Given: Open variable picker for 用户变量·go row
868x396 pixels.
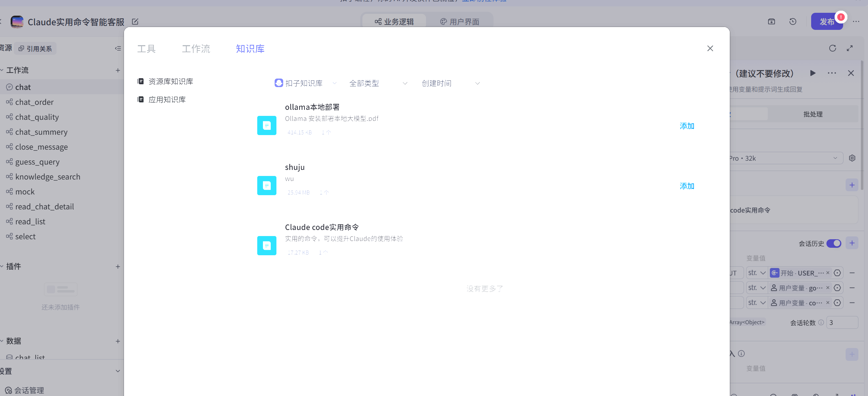Looking at the screenshot, I should (x=837, y=288).
